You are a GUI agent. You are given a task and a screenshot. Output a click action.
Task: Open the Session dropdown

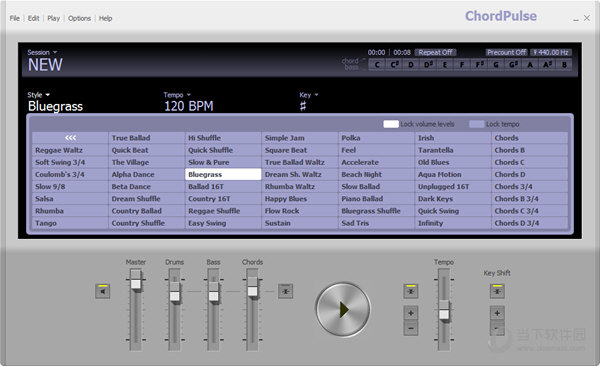click(x=42, y=52)
